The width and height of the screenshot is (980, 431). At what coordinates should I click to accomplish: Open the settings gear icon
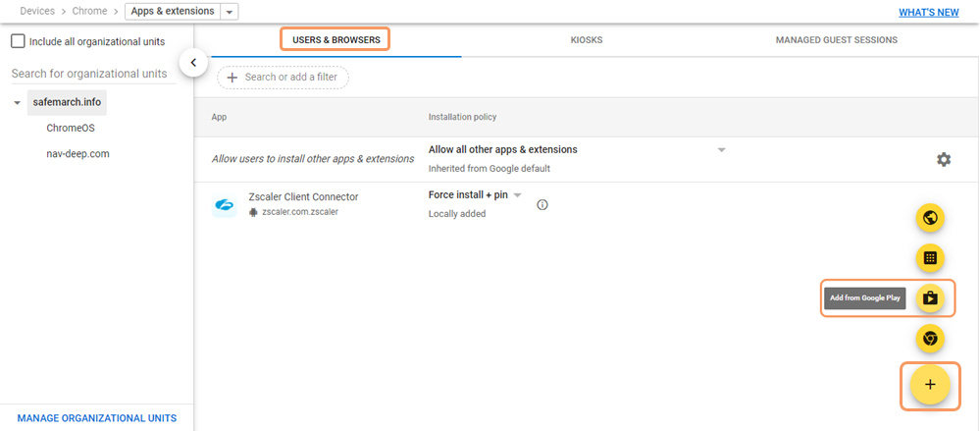tap(944, 159)
